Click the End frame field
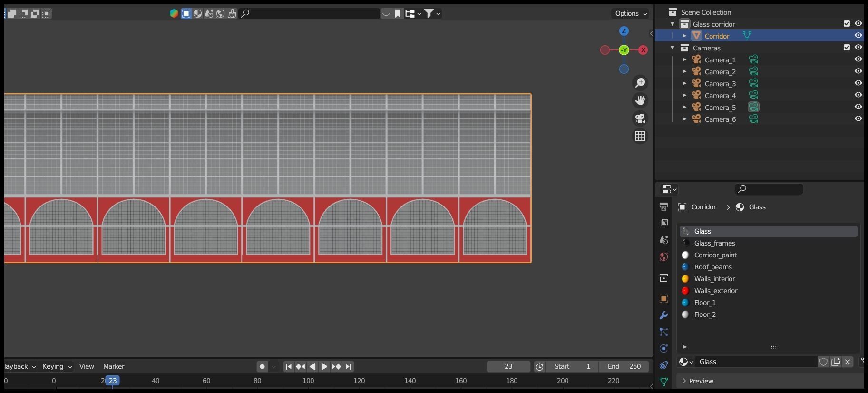This screenshot has height=393, width=868. click(624, 366)
